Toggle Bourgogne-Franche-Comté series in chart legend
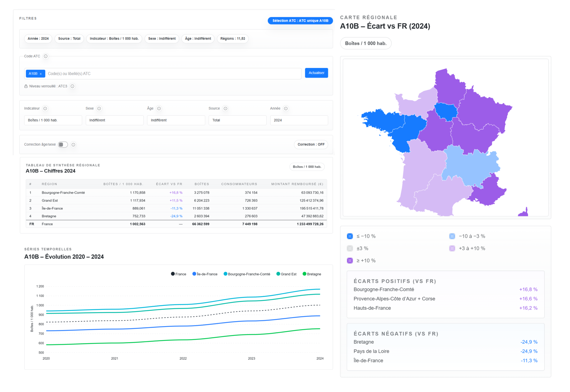The width and height of the screenshot is (570, 392). tap(247, 274)
